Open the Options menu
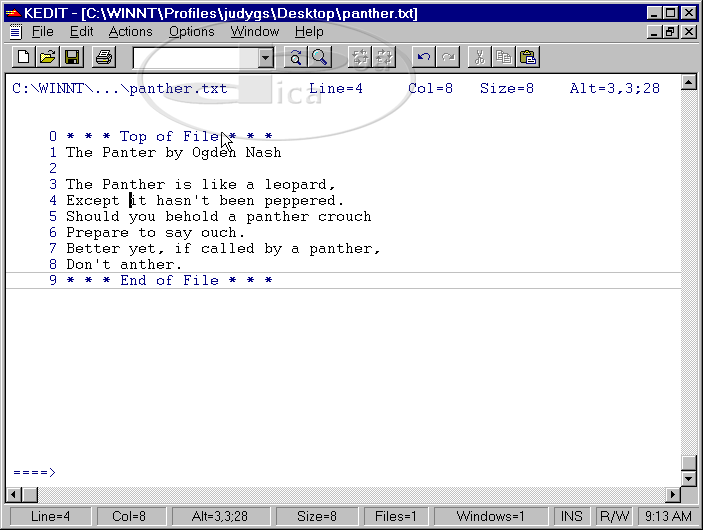 pos(191,32)
